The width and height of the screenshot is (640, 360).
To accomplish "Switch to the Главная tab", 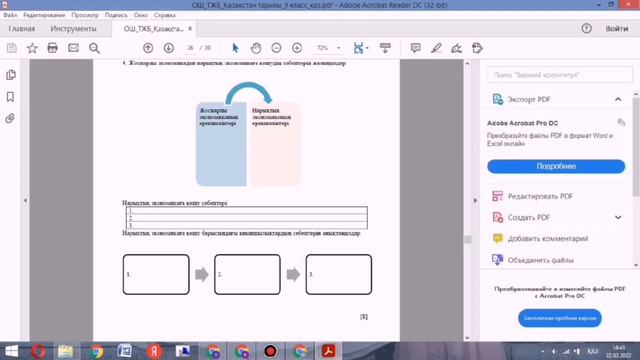I will pyautogui.click(x=22, y=29).
